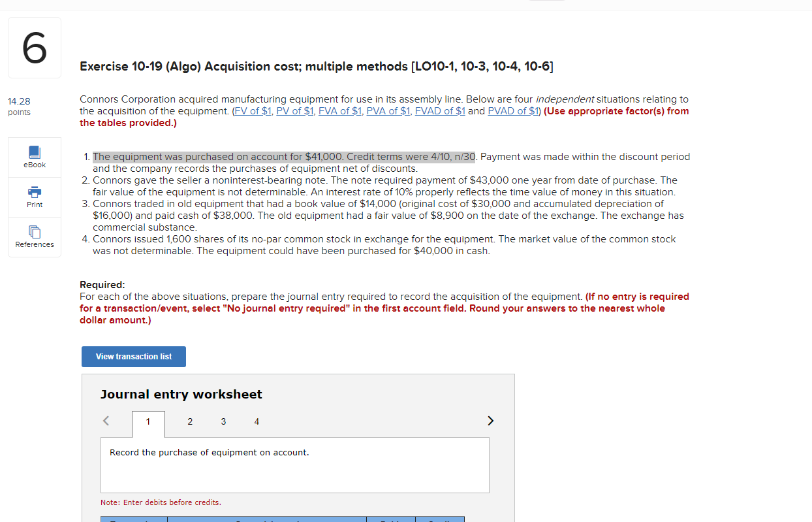This screenshot has width=812, height=522.
Task: Click the Print icon in the sidebar
Action: click(34, 197)
